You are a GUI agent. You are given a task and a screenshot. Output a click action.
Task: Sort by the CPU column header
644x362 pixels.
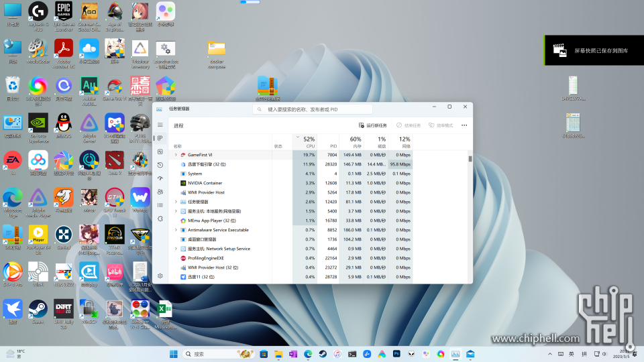click(x=305, y=142)
